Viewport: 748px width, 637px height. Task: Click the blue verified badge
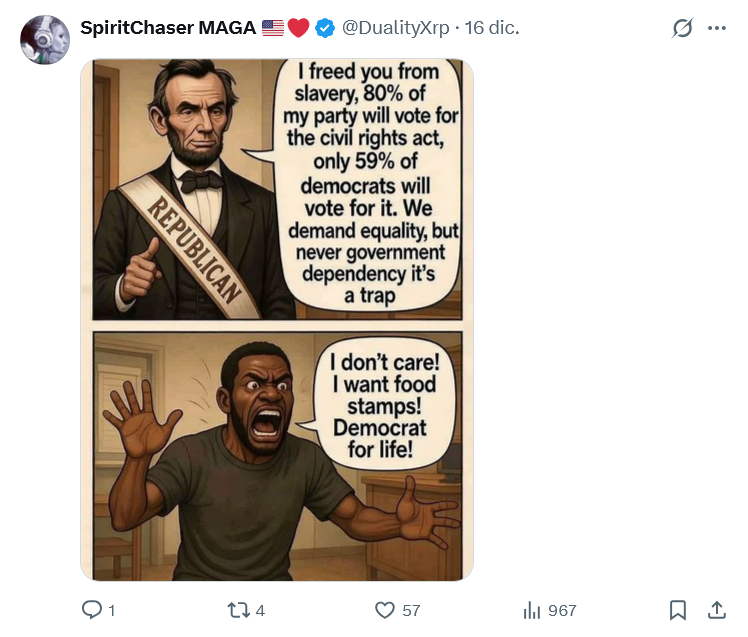pyautogui.click(x=325, y=28)
